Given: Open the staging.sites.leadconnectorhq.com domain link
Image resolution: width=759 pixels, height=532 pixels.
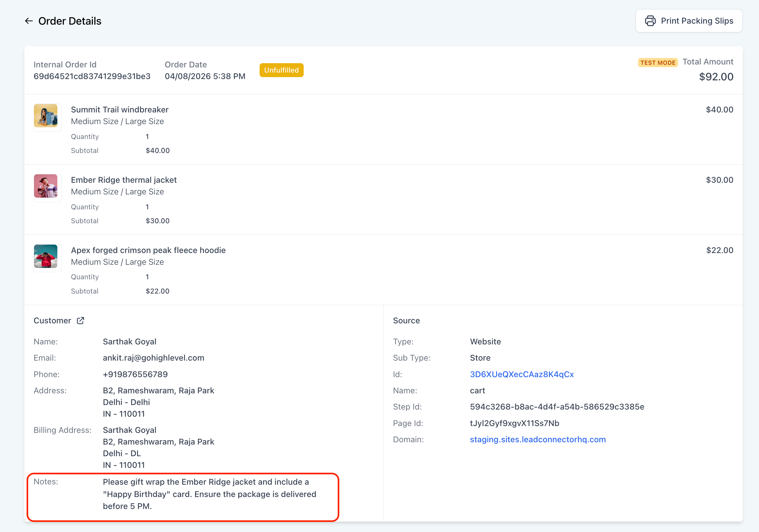Looking at the screenshot, I should click(x=538, y=439).
